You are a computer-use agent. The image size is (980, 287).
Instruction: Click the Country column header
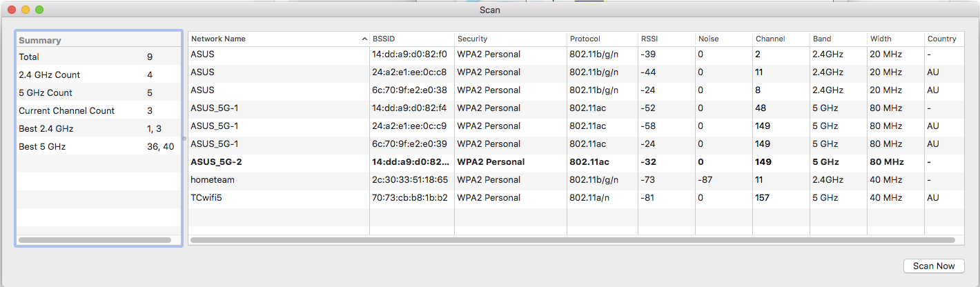pos(941,39)
